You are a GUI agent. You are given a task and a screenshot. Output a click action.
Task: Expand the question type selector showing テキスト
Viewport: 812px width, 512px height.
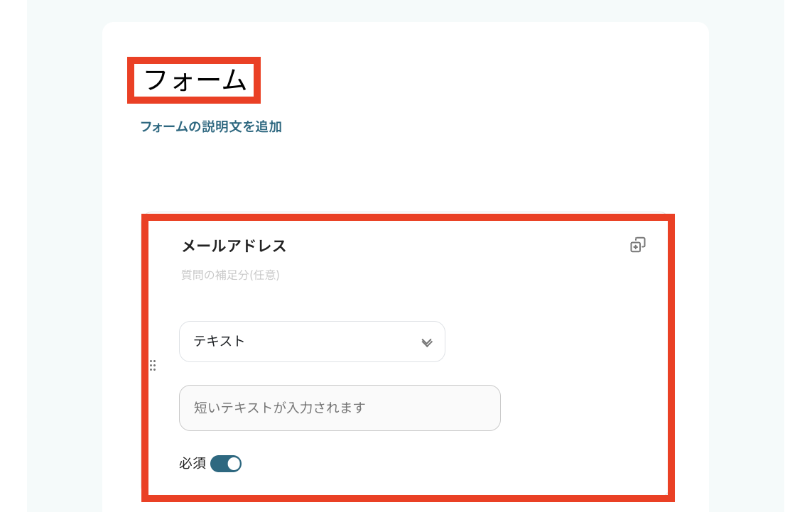point(312,342)
